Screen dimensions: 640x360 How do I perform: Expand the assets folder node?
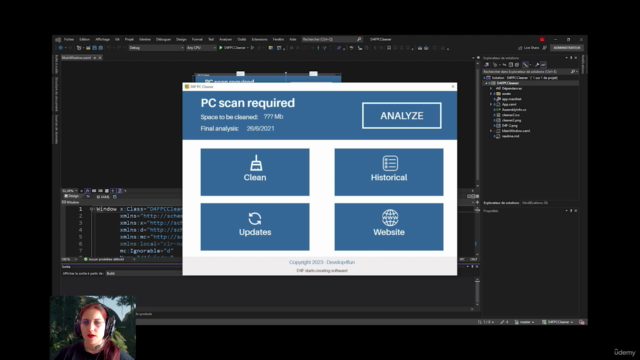(x=491, y=93)
